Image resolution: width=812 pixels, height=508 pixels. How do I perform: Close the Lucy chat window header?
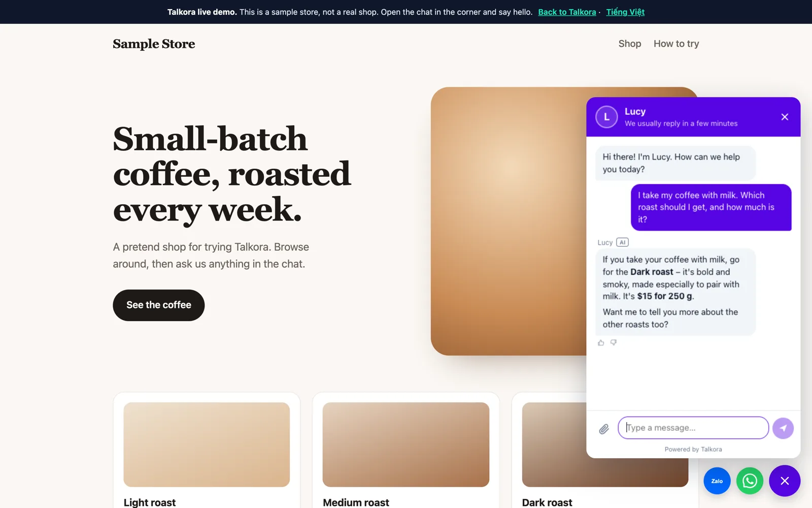click(x=785, y=117)
